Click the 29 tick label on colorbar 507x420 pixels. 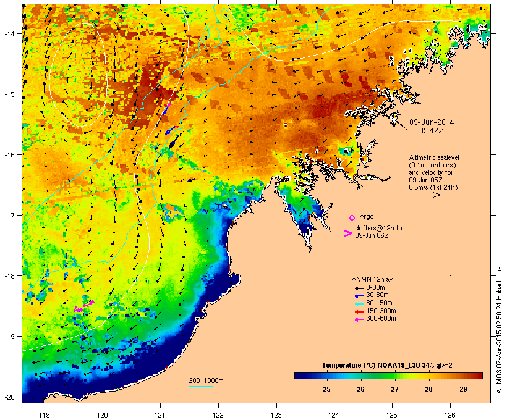click(463, 389)
